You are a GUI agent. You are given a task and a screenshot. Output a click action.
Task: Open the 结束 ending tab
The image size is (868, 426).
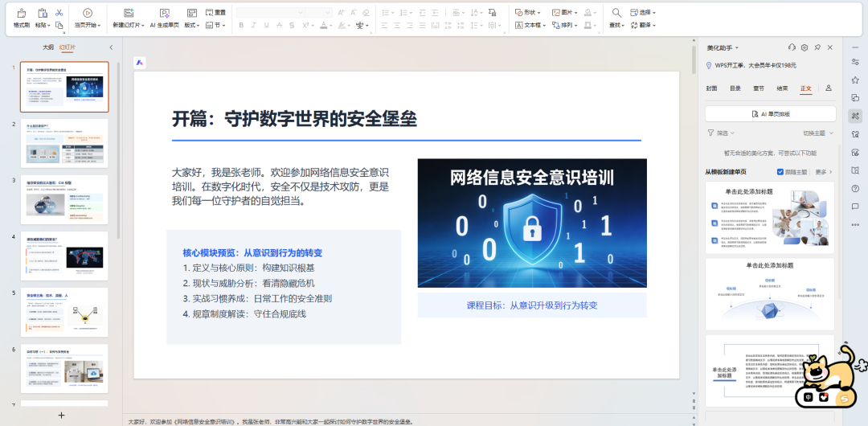[x=782, y=88]
